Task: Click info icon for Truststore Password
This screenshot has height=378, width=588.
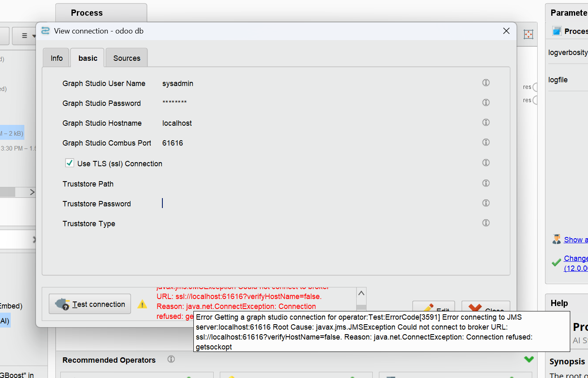Action: pyautogui.click(x=486, y=203)
